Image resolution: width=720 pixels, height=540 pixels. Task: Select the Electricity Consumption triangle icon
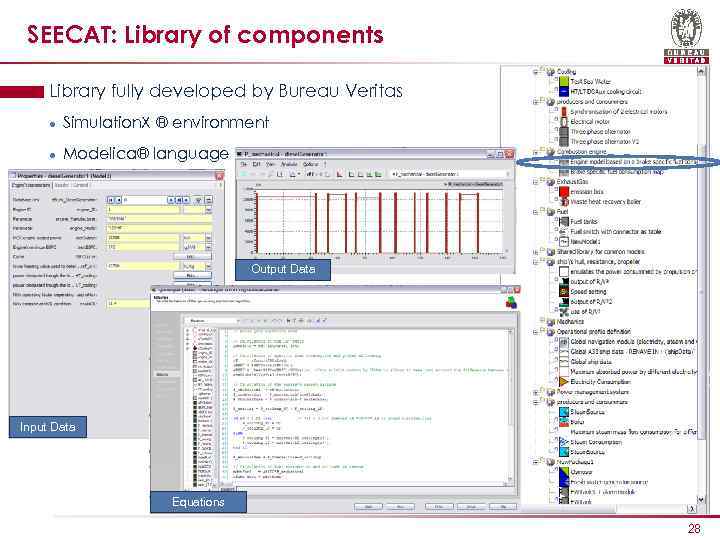coord(564,382)
